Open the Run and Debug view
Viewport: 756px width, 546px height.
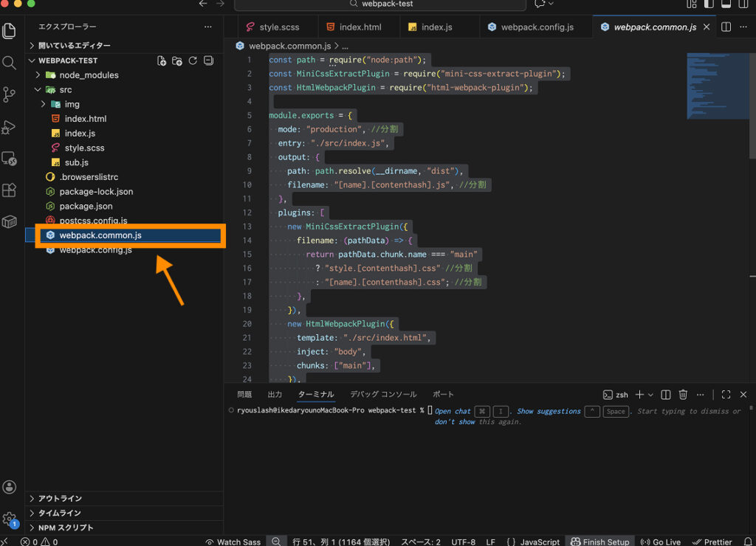click(10, 127)
